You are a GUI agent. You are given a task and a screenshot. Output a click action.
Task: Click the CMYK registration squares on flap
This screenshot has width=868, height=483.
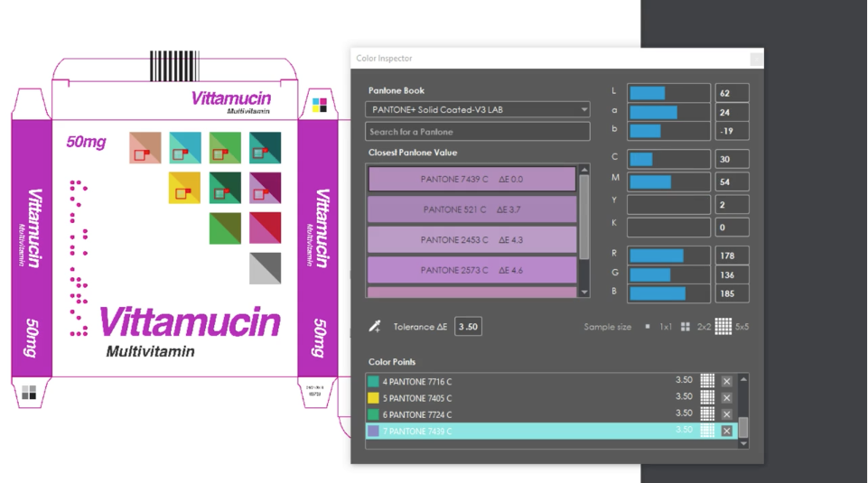pyautogui.click(x=320, y=105)
